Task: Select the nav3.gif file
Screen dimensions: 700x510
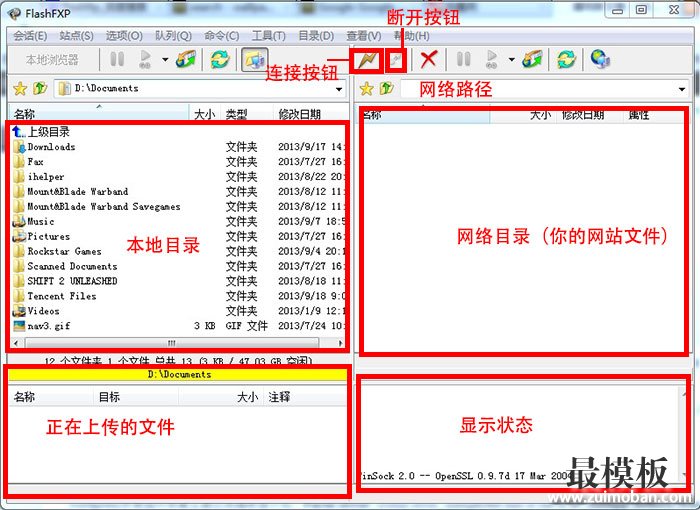Action: (x=48, y=326)
